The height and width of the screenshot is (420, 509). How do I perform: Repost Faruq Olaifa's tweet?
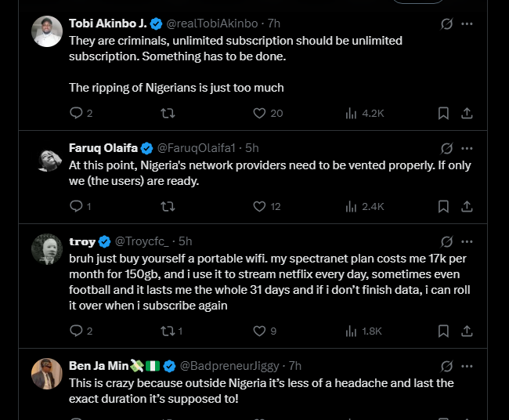[167, 206]
